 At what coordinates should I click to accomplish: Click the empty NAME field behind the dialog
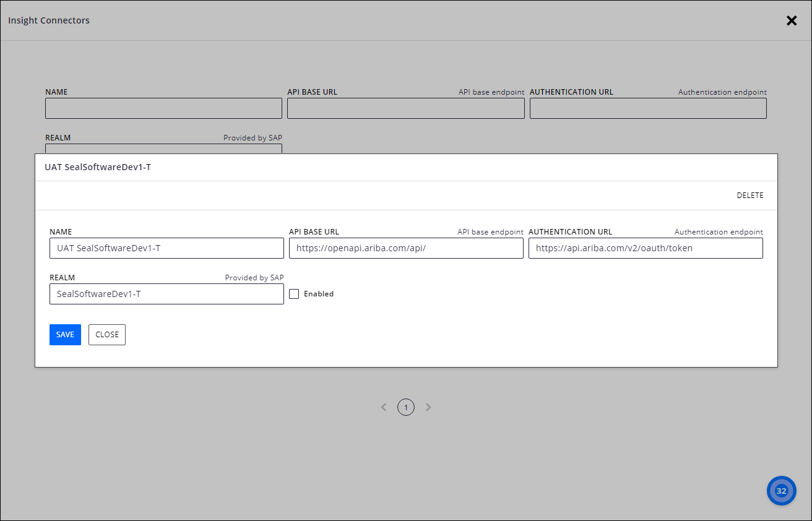[163, 108]
